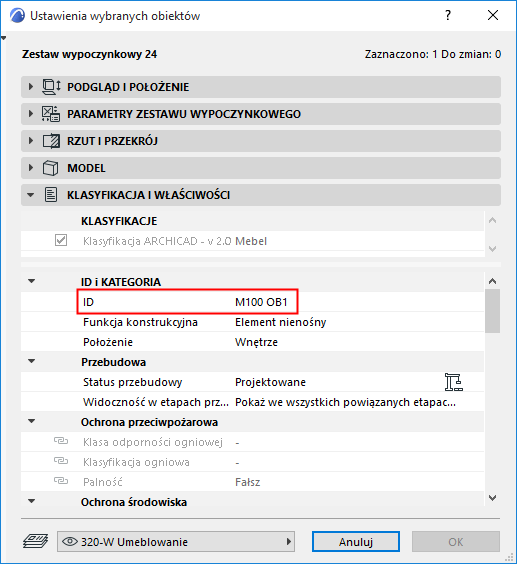Click the Klasyfikacja i właściwości document icon
The image size is (517, 564).
[51, 195]
